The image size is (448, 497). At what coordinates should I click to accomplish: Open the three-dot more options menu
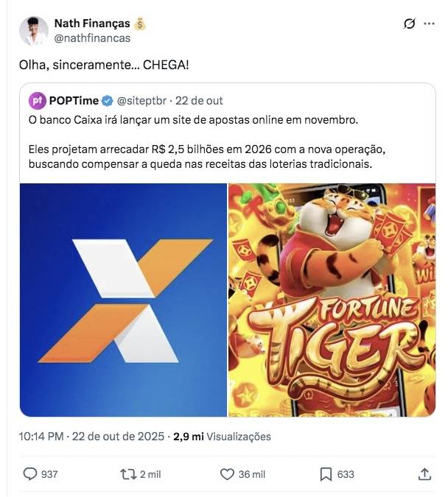point(429,24)
